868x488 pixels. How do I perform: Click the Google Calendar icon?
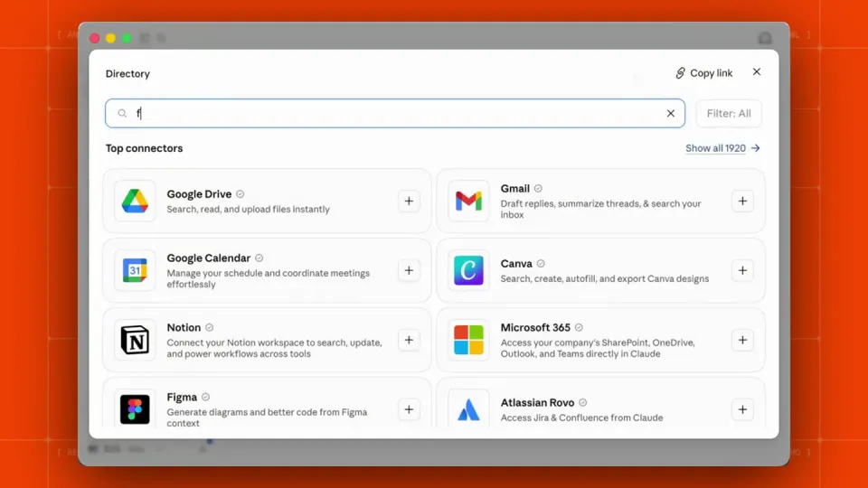[135, 270]
